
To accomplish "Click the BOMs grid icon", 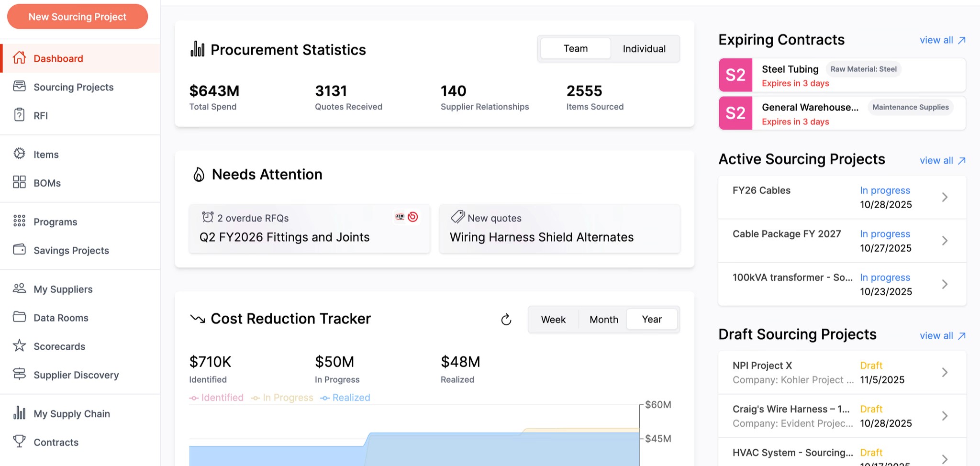I will coord(19,182).
